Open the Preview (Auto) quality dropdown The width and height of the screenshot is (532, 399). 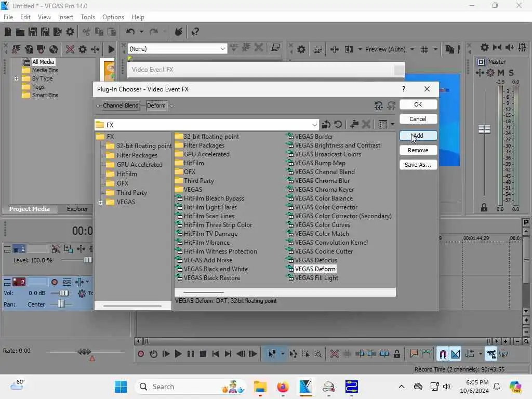click(412, 49)
